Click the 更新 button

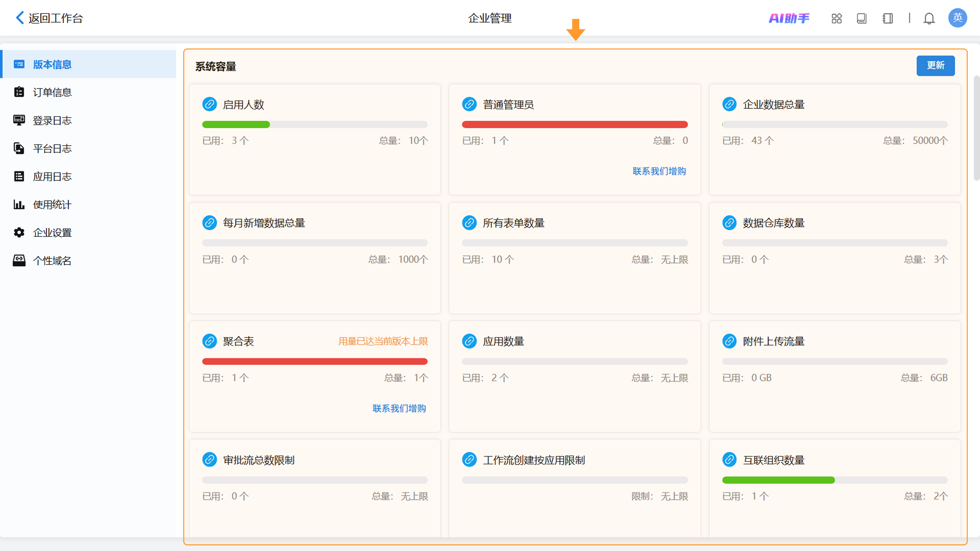(x=935, y=65)
